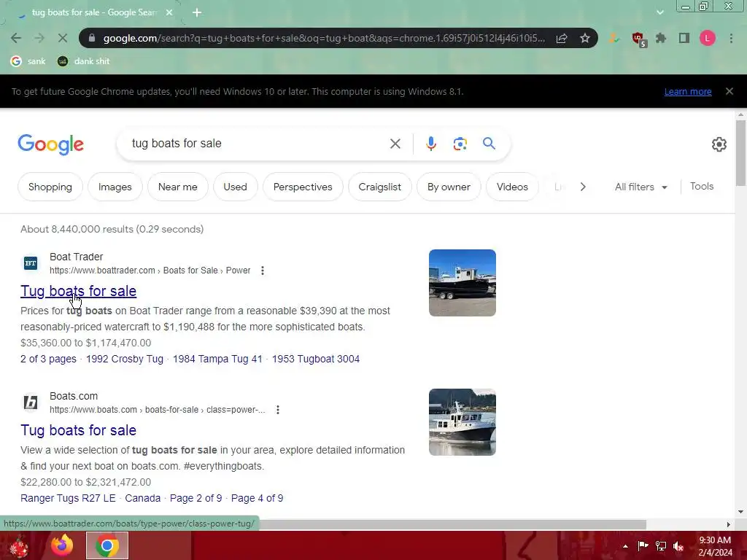This screenshot has height=560, width=747.
Task: Show hidden system tray icons arrow
Action: point(625,546)
